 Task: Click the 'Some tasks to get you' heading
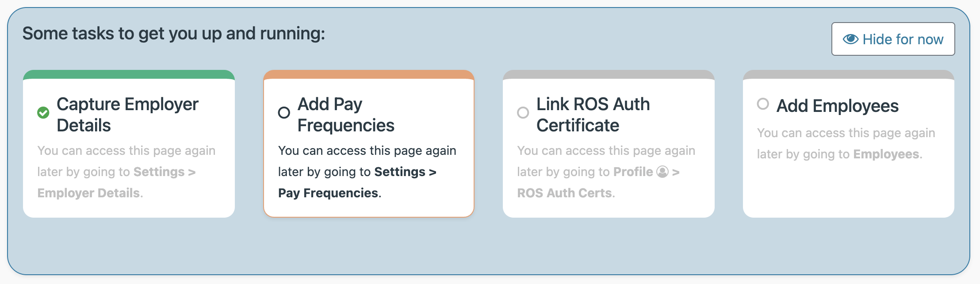(173, 34)
